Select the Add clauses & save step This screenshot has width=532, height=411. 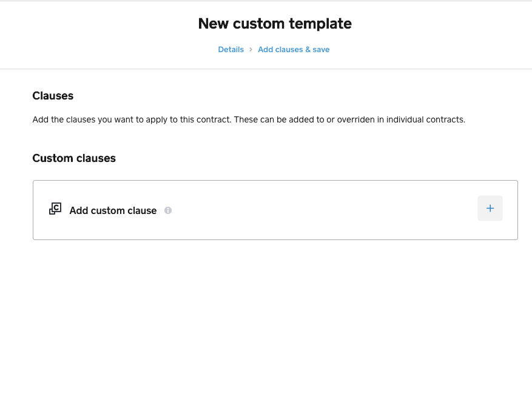[294, 50]
